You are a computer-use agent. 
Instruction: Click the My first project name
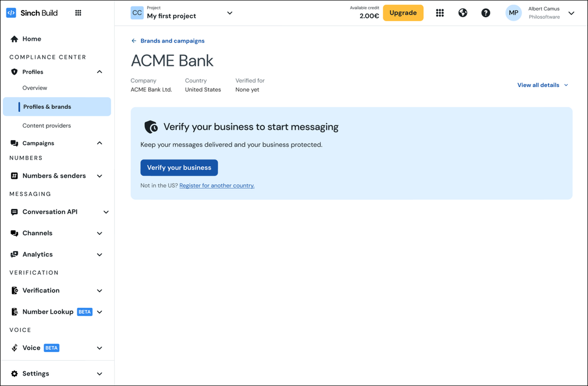171,16
